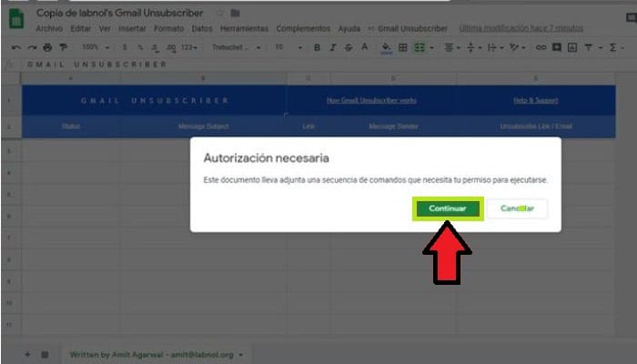637x364 pixels.
Task: Click the increase decimal places icon
Action: (x=171, y=48)
